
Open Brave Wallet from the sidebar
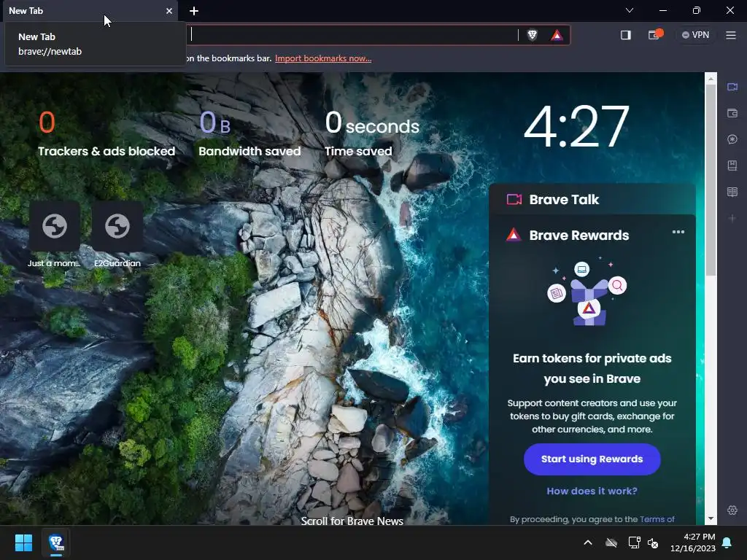732,113
